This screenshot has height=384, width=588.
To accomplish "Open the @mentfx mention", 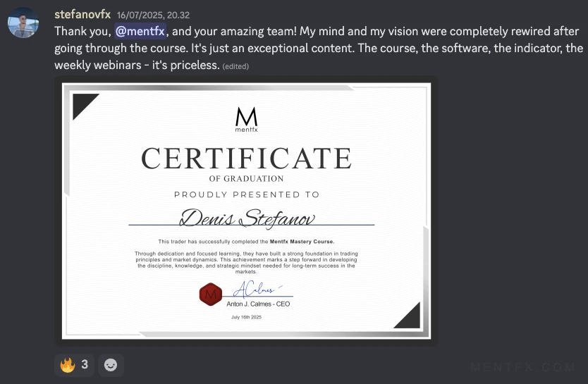I will (x=140, y=31).
